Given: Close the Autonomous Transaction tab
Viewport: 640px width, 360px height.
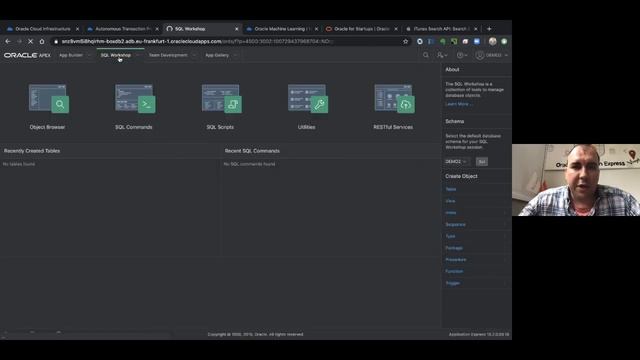Looking at the screenshot, I should [157, 29].
